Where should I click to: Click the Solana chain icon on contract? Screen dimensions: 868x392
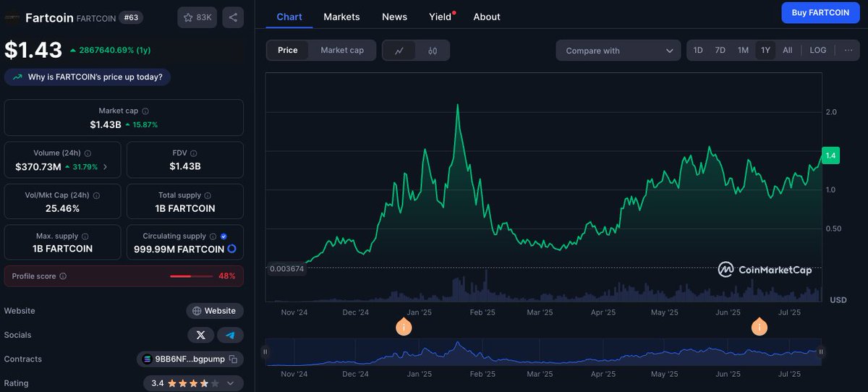148,359
